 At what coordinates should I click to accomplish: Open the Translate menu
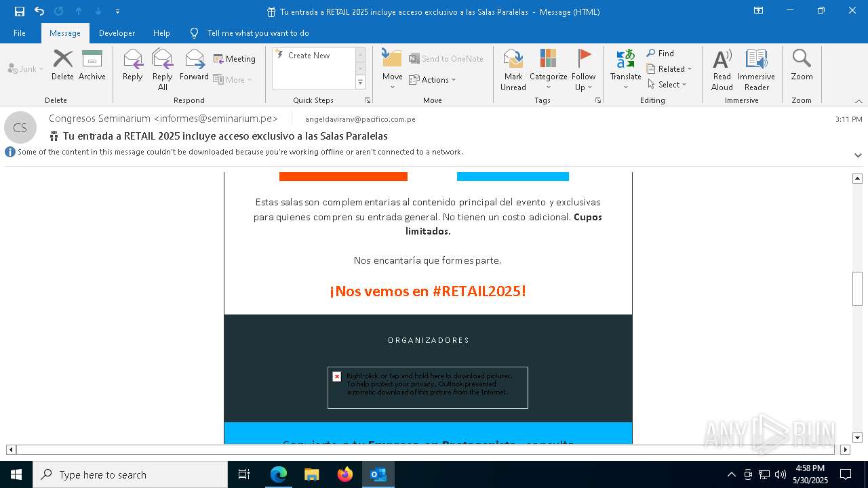tap(625, 69)
